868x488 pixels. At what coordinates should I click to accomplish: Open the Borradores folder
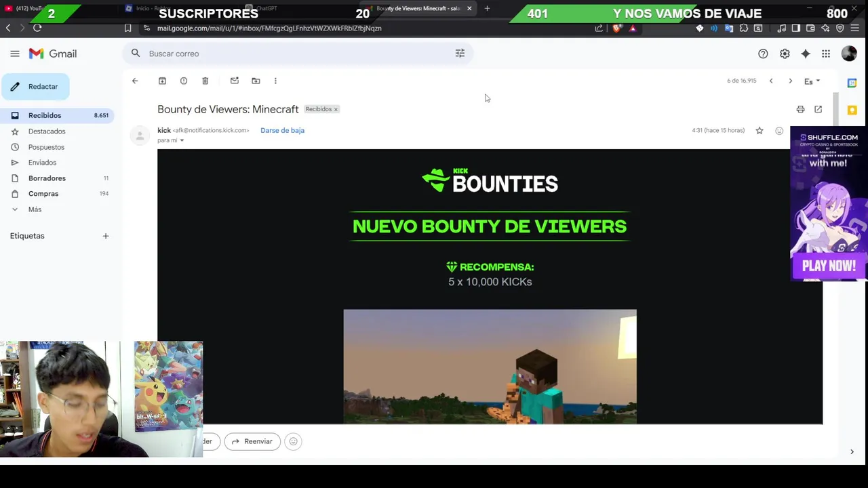pyautogui.click(x=47, y=178)
